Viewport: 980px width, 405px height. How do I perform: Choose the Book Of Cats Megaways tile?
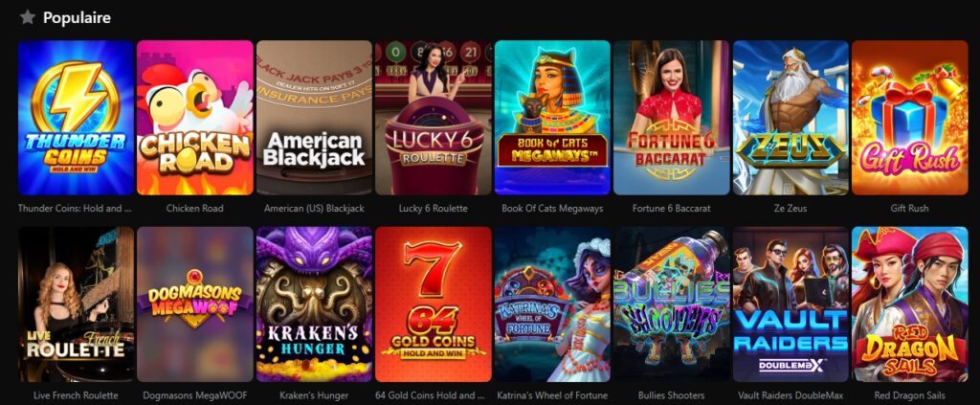[x=552, y=118]
